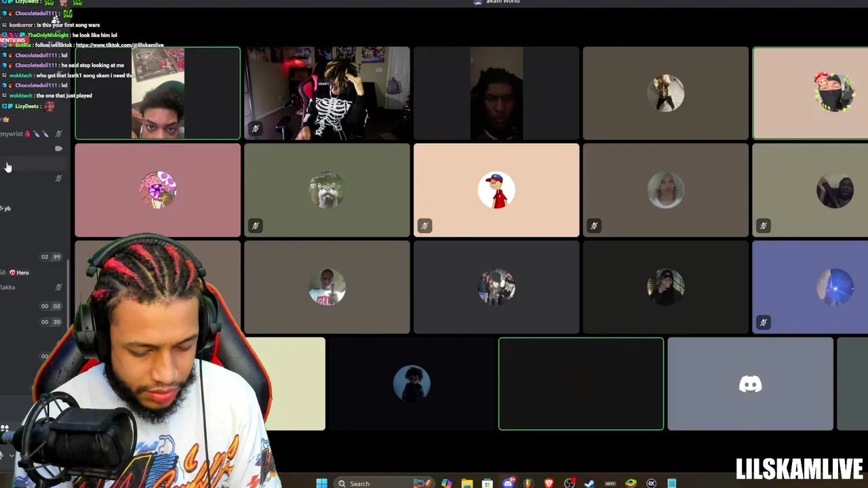Viewport: 868px width, 488px height.
Task: Select the brown tile with white-shirt avatar
Action: pyautogui.click(x=666, y=190)
